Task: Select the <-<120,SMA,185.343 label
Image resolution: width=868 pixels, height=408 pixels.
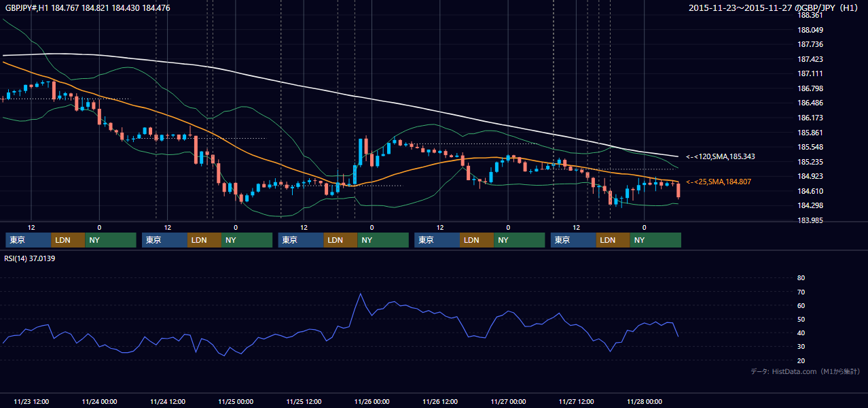Action: click(x=720, y=157)
